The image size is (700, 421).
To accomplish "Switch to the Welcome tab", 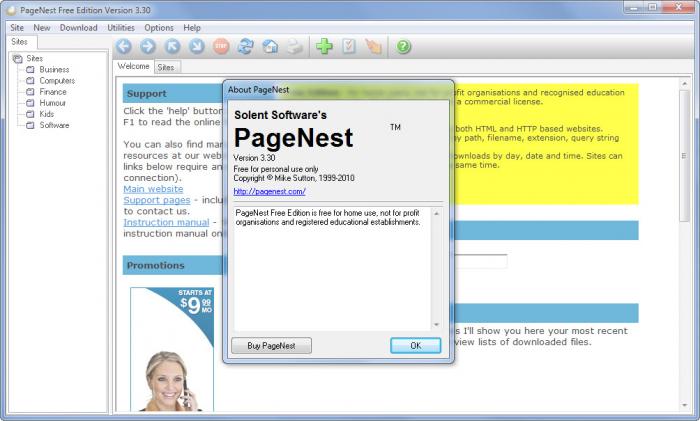I will pos(133,66).
